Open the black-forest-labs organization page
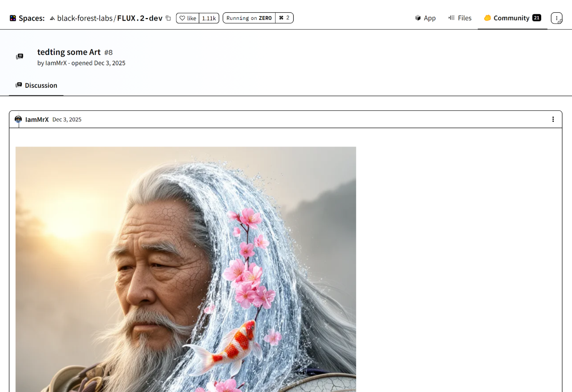This screenshot has height=392, width=572. [x=85, y=18]
